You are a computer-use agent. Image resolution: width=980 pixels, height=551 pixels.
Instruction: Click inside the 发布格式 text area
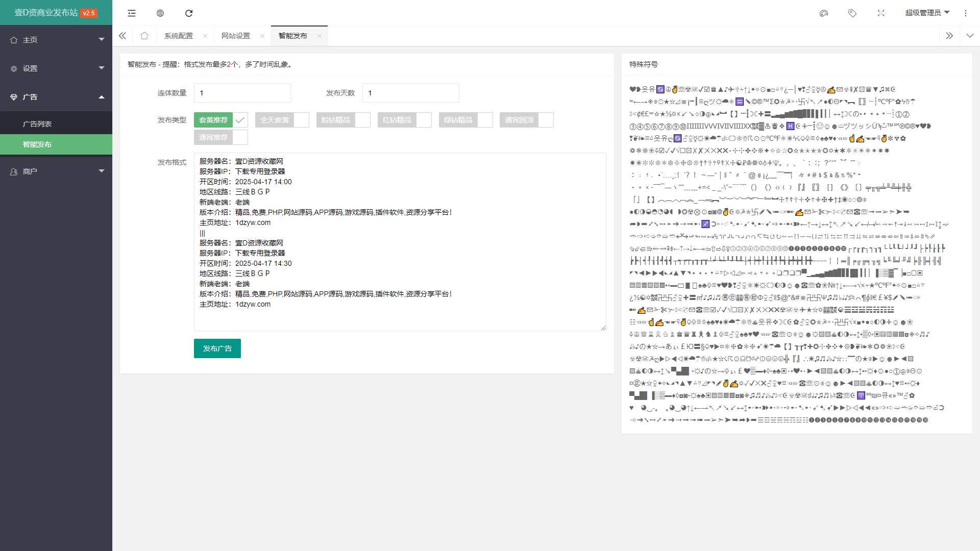click(x=400, y=242)
